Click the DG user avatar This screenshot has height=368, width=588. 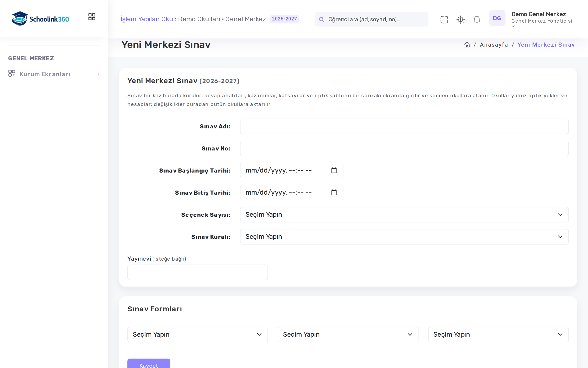(497, 18)
